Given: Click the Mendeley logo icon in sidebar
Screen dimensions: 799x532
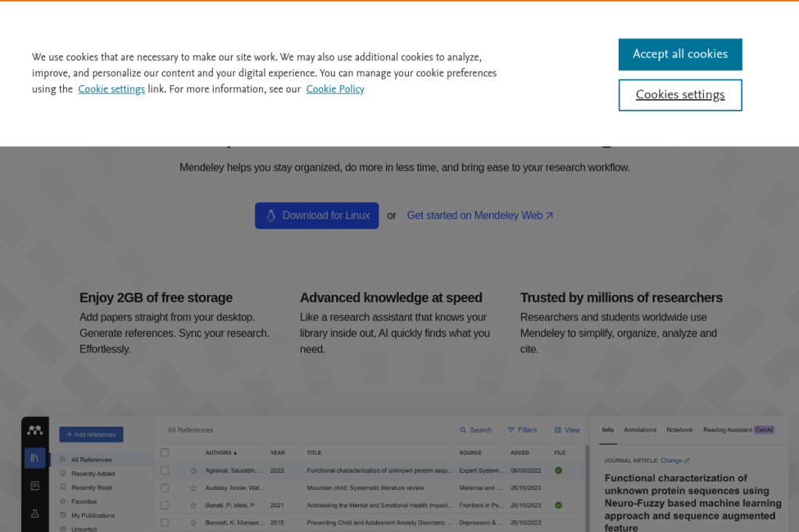Looking at the screenshot, I should point(34,431).
